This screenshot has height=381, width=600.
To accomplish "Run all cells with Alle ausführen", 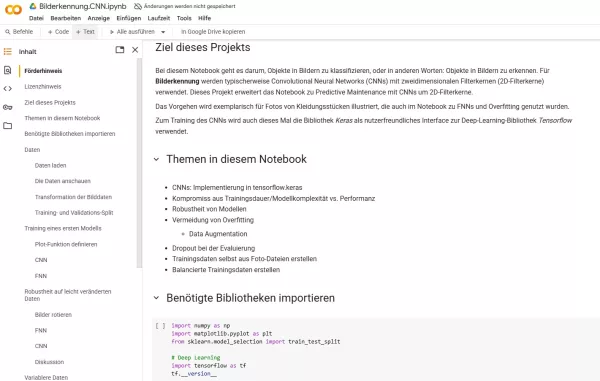I will [132, 32].
